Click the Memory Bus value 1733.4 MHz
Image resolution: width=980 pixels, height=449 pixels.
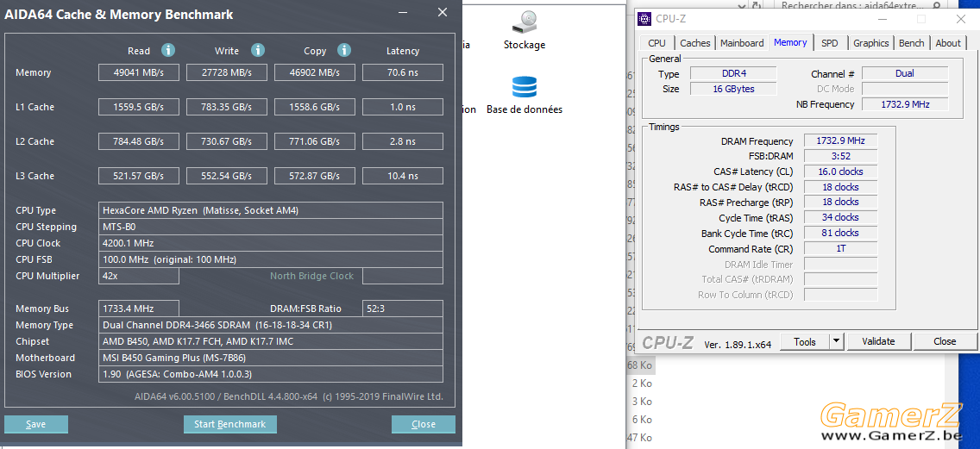click(139, 309)
